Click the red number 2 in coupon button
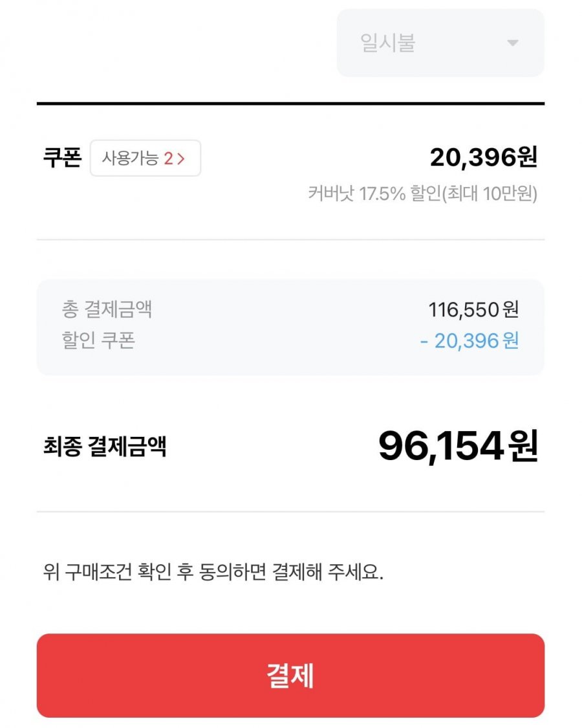The width and height of the screenshot is (582, 728). point(168,159)
